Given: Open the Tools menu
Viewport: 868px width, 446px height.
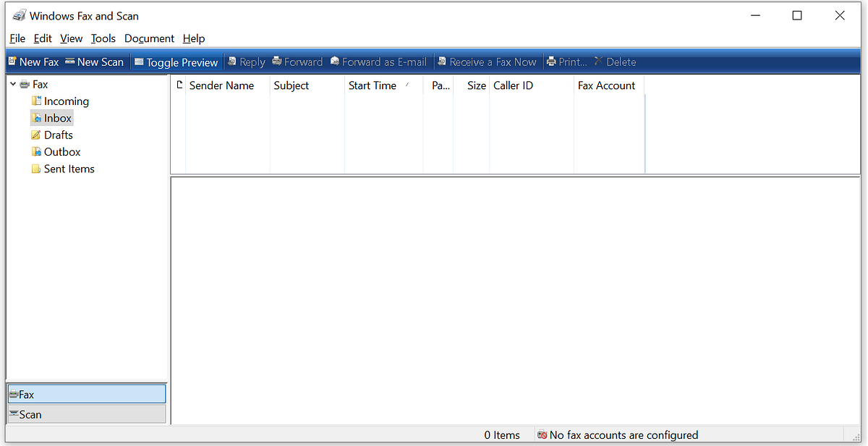Looking at the screenshot, I should point(103,38).
